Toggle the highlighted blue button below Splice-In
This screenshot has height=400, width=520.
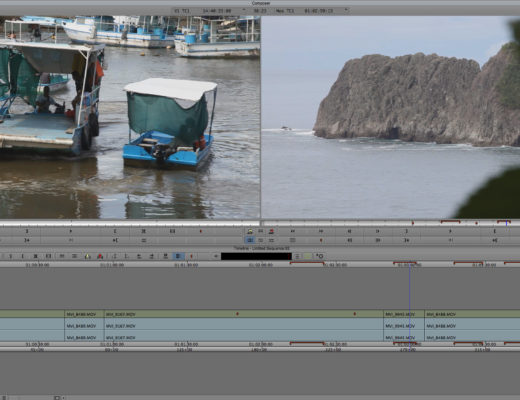tap(250, 240)
